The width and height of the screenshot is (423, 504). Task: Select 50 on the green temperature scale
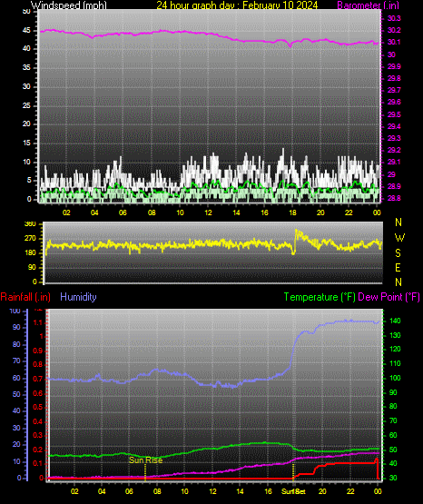(393, 450)
